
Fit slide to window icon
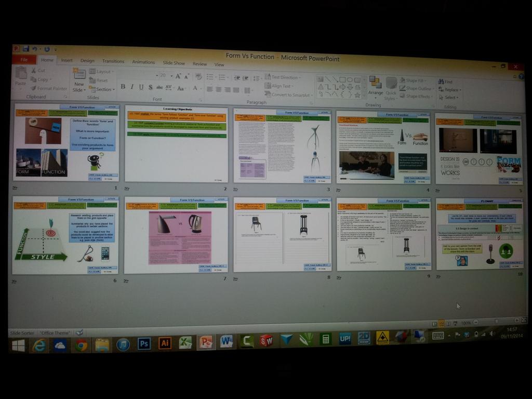(524, 320)
